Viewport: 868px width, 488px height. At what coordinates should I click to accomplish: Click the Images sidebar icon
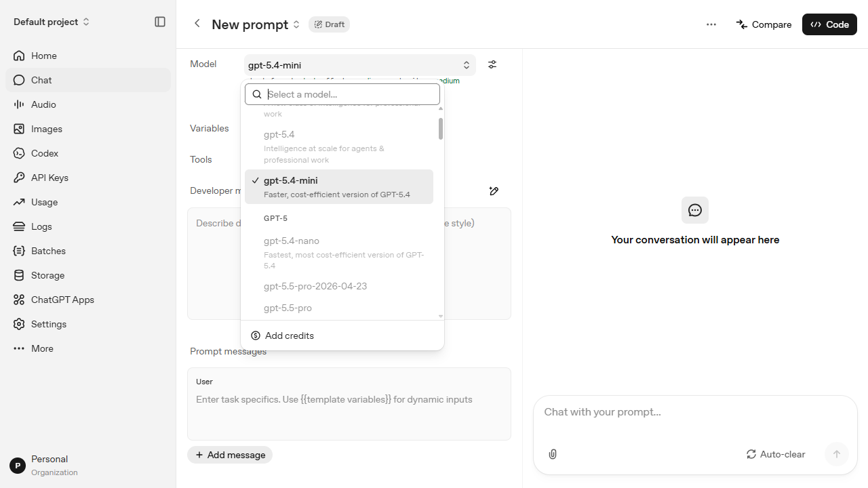19,129
